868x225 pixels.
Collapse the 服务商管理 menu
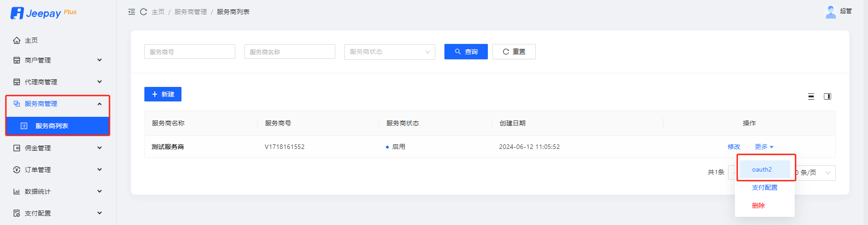57,104
